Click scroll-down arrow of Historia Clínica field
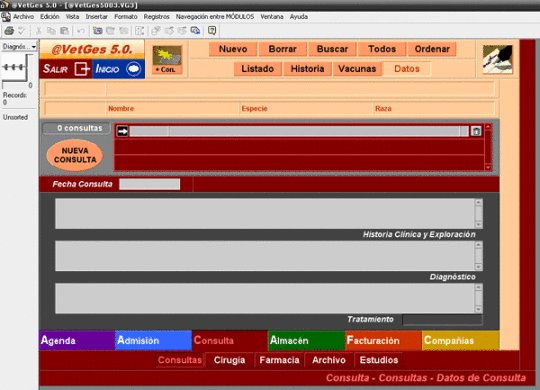Screen dimensions: 540x390 pos(478,225)
